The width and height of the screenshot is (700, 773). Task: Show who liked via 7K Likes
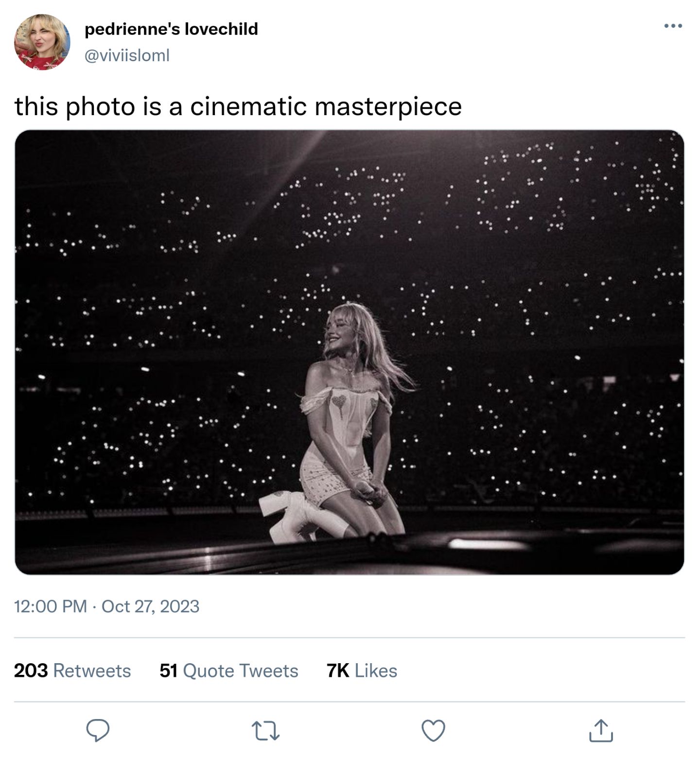(x=362, y=670)
